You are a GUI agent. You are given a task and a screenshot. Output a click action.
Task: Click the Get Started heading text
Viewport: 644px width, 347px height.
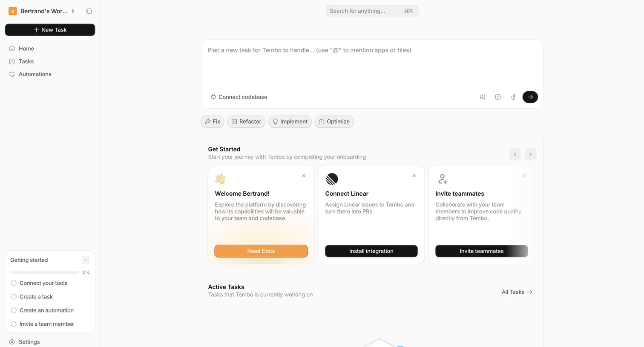[224, 149]
